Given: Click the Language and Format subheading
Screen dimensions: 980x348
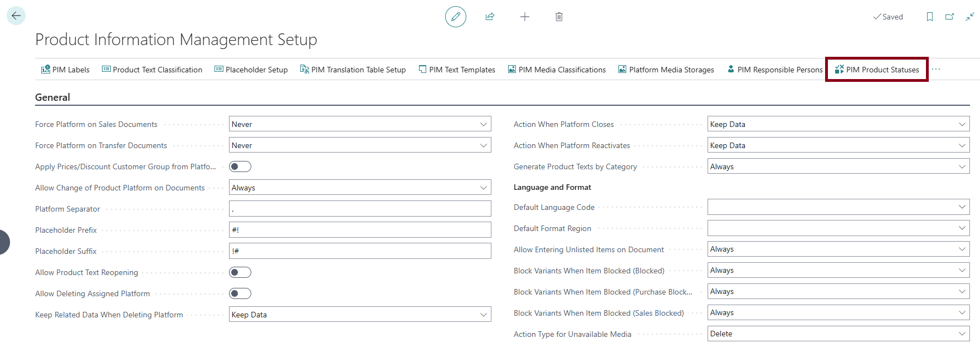Looking at the screenshot, I should (552, 187).
